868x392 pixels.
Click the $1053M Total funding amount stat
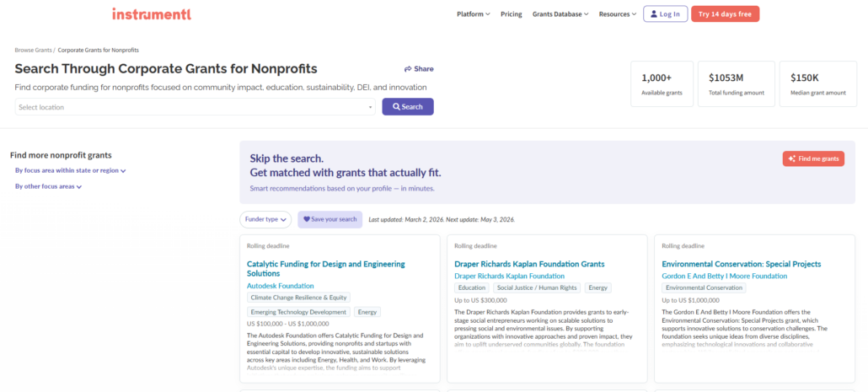coord(737,83)
